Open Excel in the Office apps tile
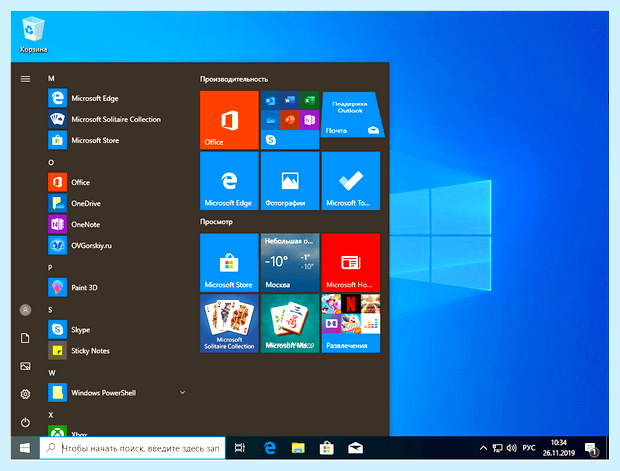 [x=310, y=100]
